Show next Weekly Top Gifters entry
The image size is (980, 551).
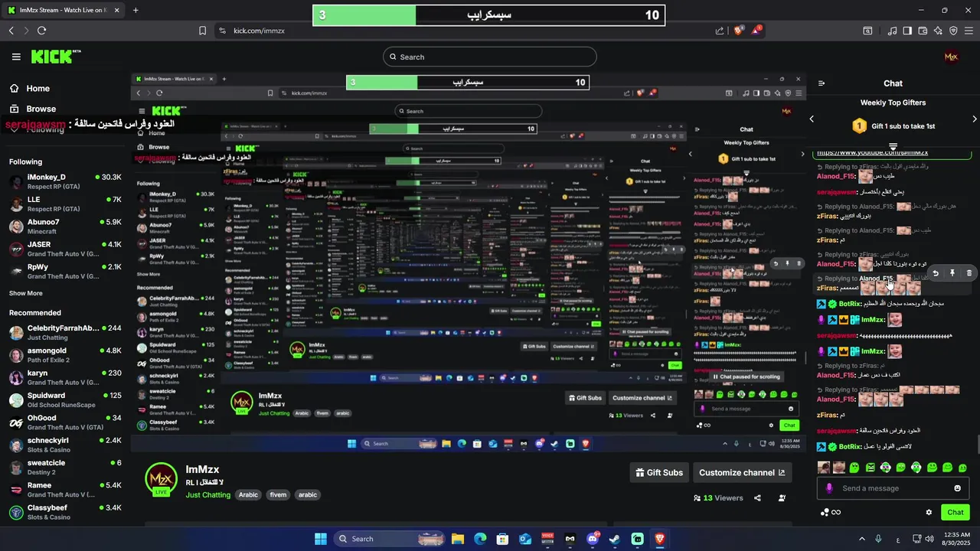click(x=974, y=119)
